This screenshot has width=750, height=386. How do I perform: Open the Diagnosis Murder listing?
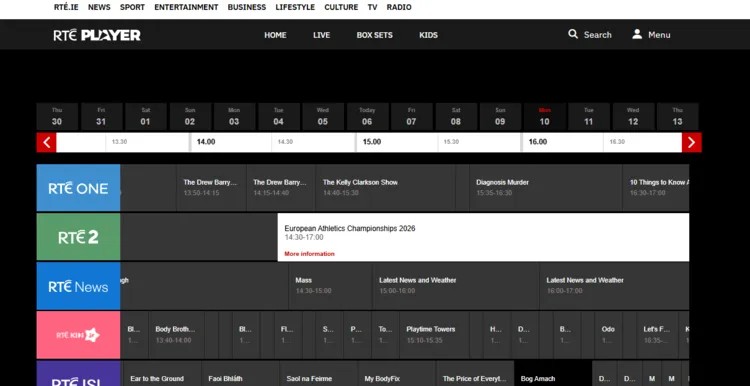coord(546,187)
